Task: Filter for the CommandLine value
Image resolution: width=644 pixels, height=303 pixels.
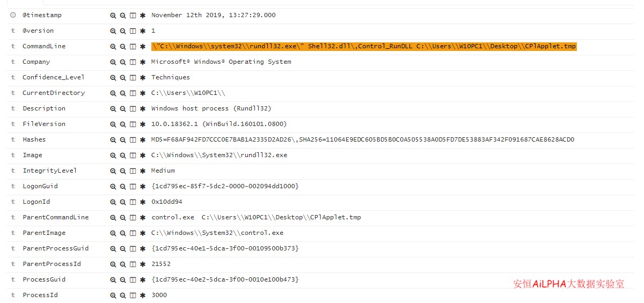Action: [x=113, y=47]
